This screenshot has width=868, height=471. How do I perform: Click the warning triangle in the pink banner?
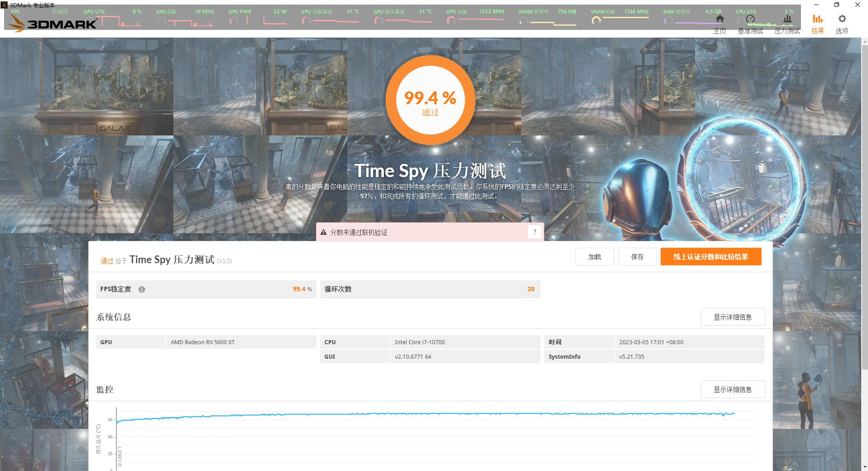[322, 232]
